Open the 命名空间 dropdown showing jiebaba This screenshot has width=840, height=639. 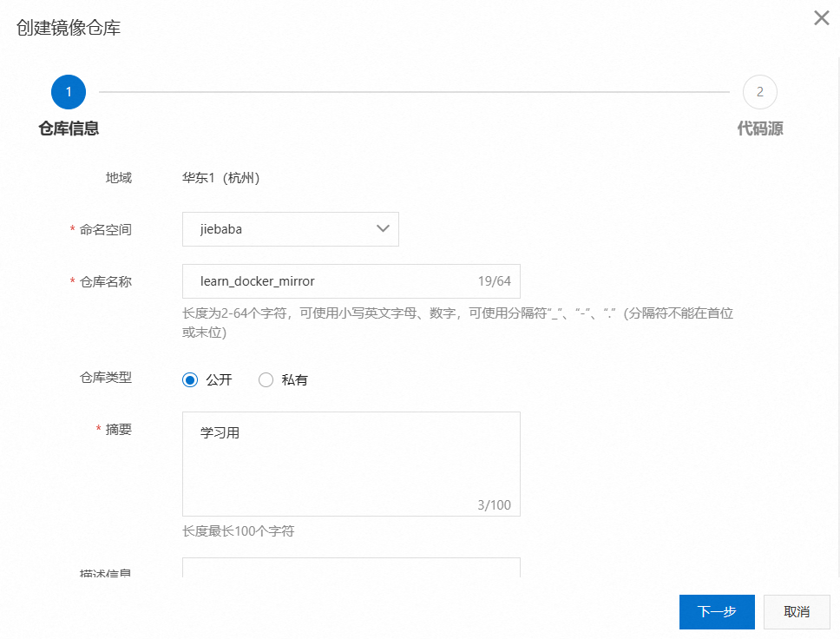290,229
